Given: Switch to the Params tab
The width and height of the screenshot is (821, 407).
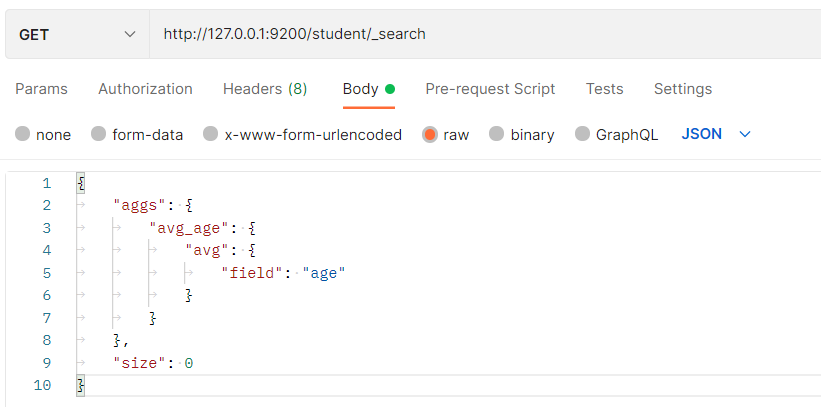Looking at the screenshot, I should pos(41,89).
